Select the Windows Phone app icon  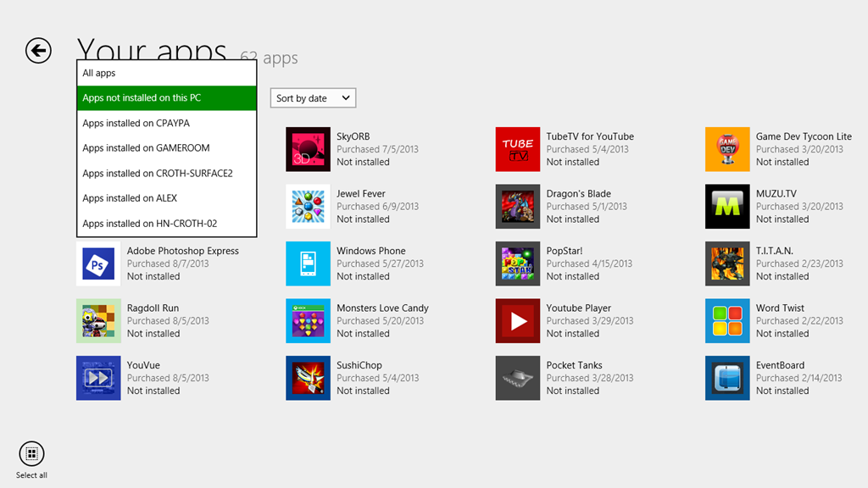[x=308, y=263]
